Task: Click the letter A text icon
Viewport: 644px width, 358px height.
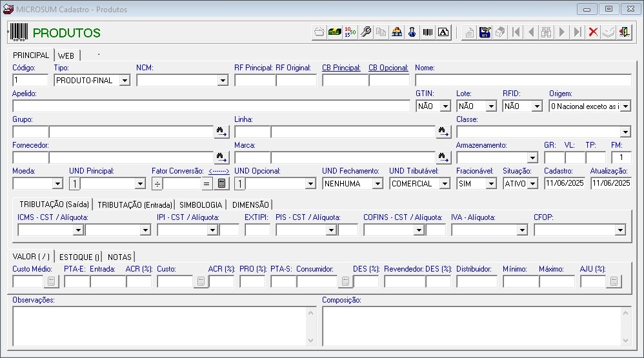Action: coord(443,32)
